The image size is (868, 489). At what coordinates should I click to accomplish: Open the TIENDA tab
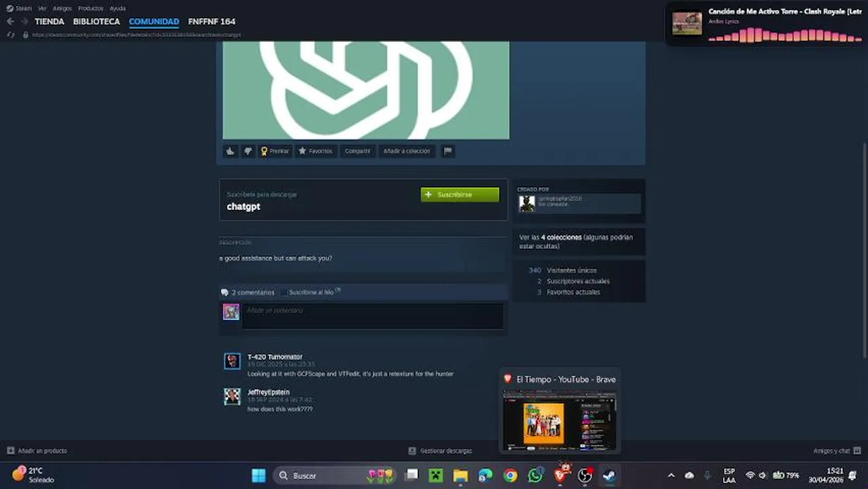50,22
